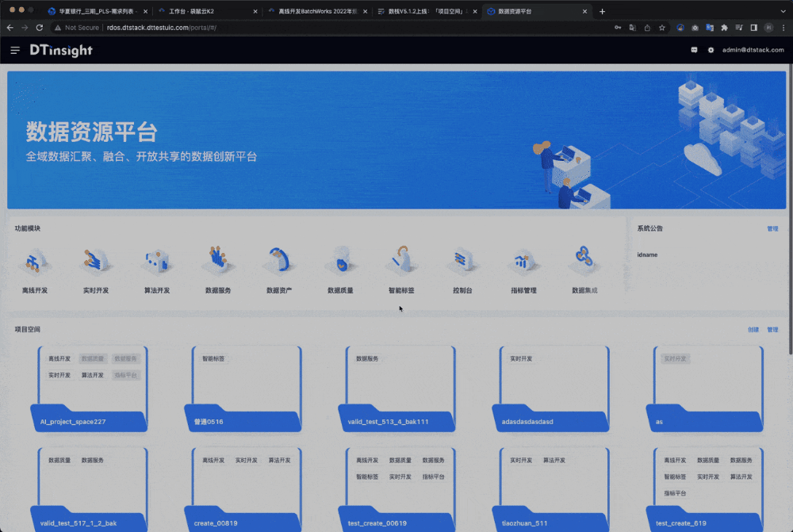Open the 指标管理 module icon
This screenshot has height=532, width=793.
(523, 262)
